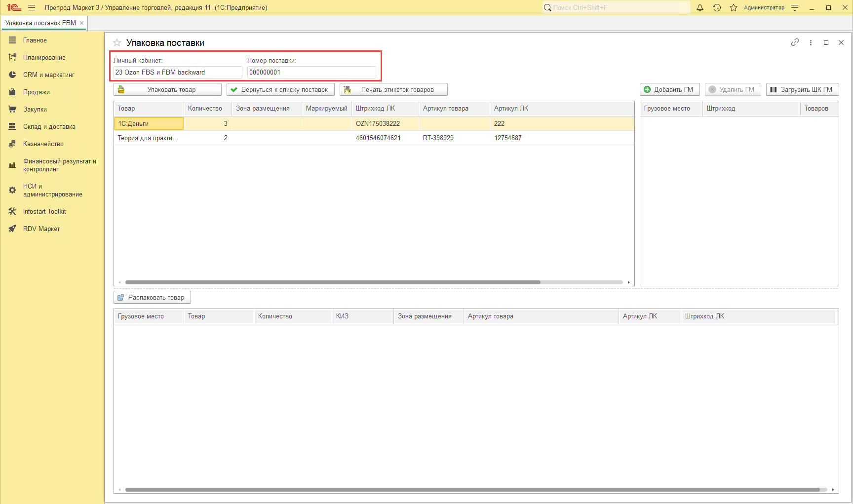Open the three-dot more actions menu
This screenshot has height=504, width=853.
point(811,42)
